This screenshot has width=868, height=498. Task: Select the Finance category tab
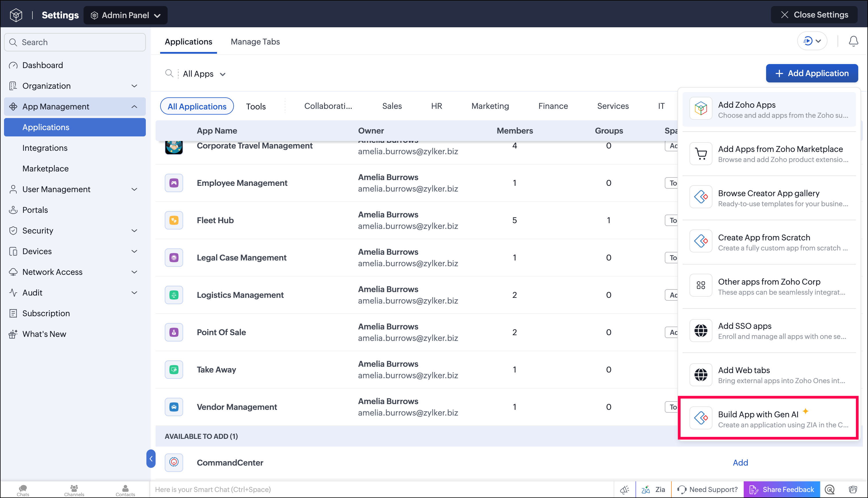tap(553, 106)
